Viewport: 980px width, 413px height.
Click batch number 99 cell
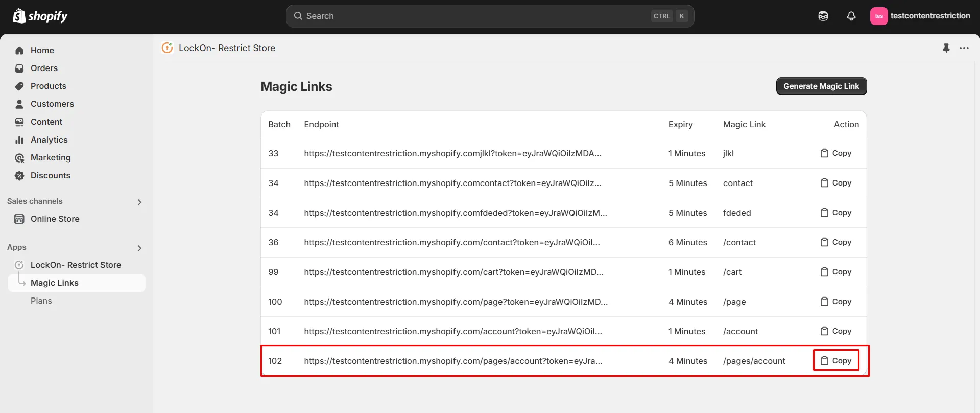(273, 272)
